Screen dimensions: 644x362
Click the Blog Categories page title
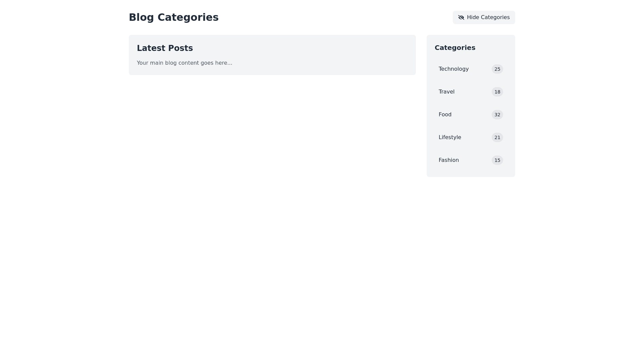click(173, 17)
